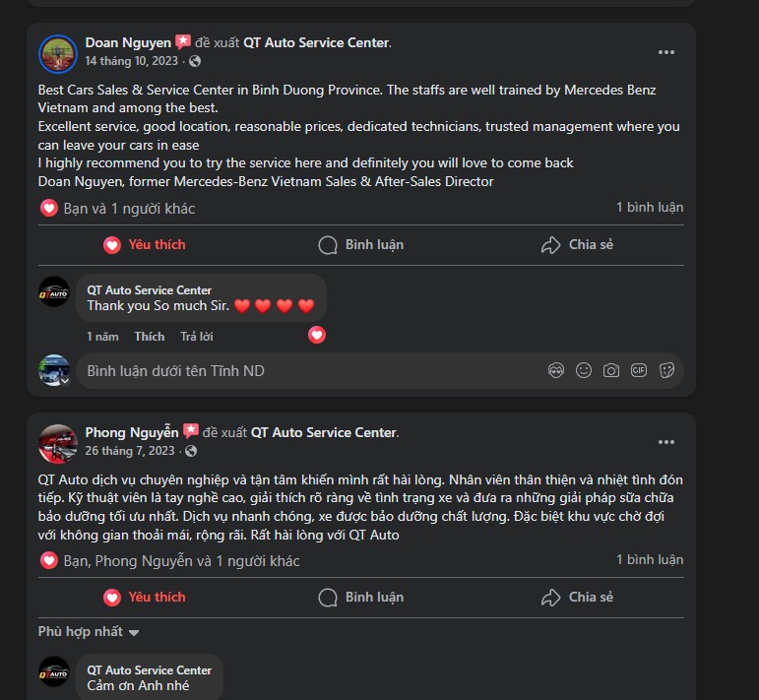This screenshot has height=700, width=759.
Task: Reply to QT Auto's comment with Trả lời
Action: (197, 337)
